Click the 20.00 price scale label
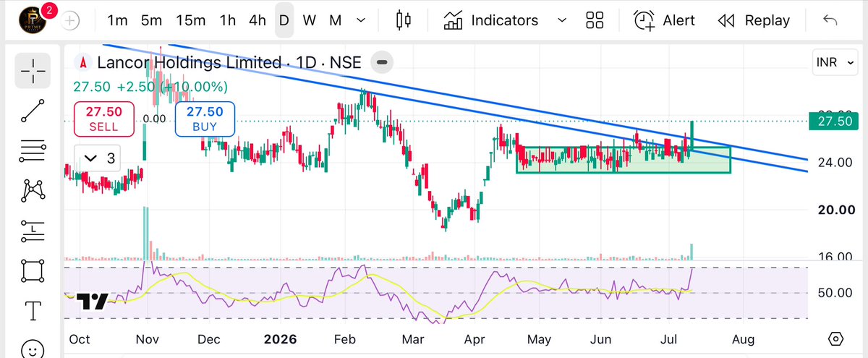 (x=835, y=210)
